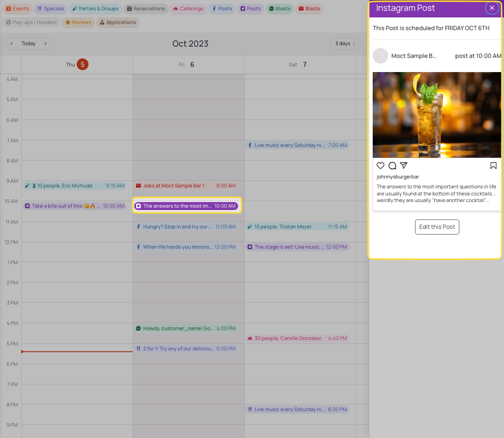Toggle the Reservations filter chip
The image size is (504, 438).
click(x=145, y=8)
